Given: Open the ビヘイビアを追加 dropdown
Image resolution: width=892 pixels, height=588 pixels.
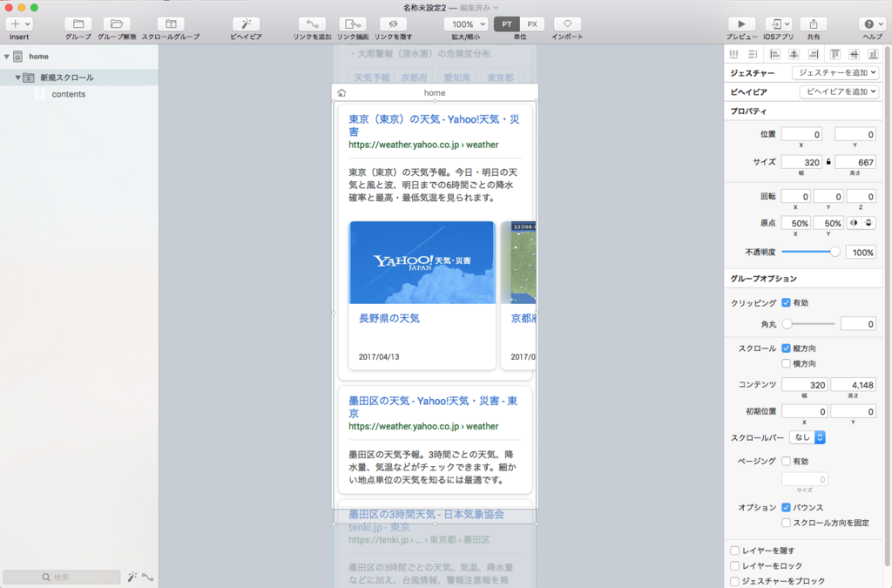Looking at the screenshot, I should click(839, 91).
